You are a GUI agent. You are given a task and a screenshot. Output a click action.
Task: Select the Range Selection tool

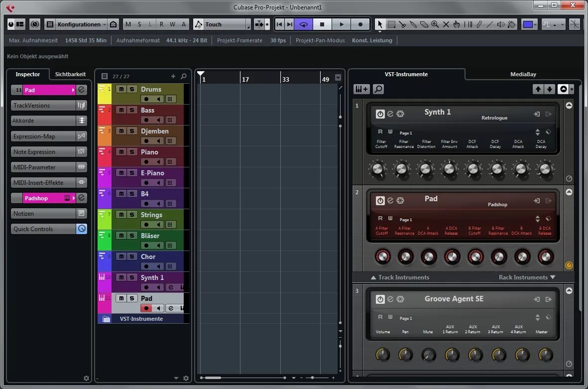(x=391, y=24)
